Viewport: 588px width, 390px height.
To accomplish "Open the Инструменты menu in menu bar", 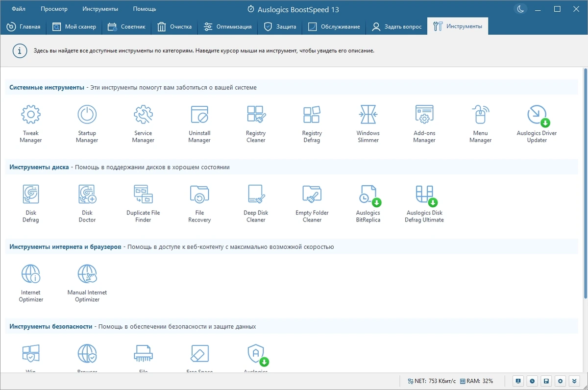I will coord(100,9).
